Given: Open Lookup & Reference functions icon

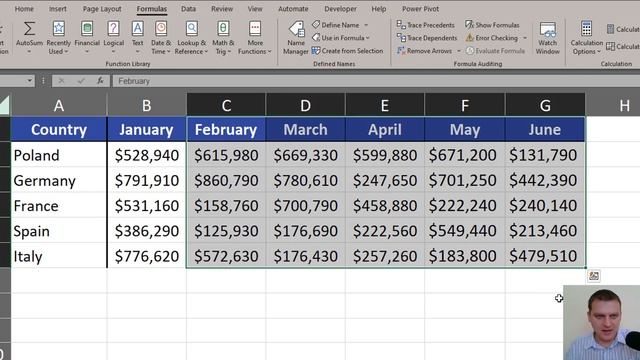Looking at the screenshot, I should point(191,29).
